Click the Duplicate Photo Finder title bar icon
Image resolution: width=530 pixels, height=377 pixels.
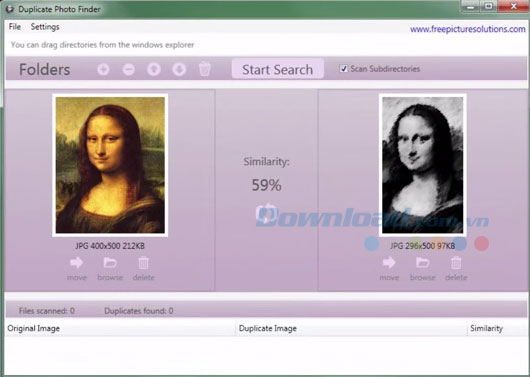pyautogui.click(x=9, y=9)
